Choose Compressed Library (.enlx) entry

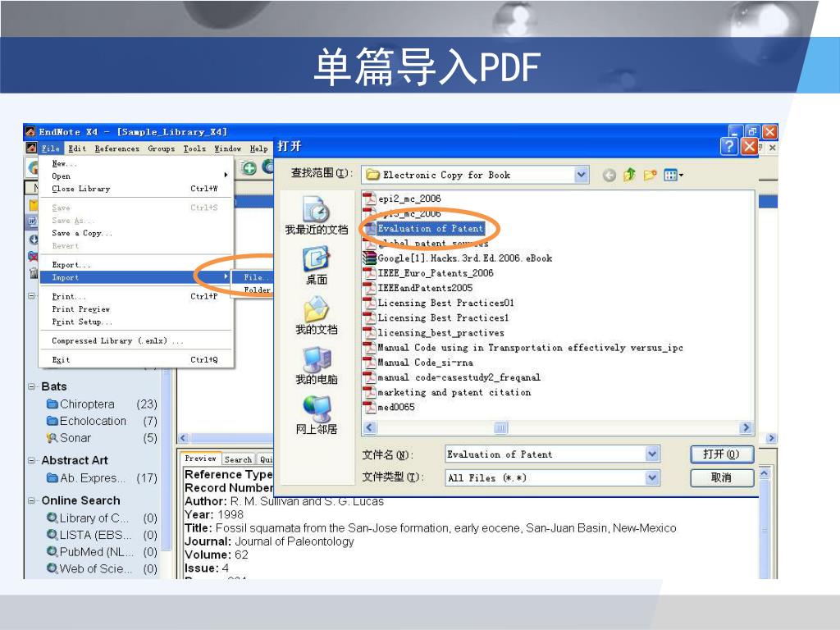click(x=136, y=340)
